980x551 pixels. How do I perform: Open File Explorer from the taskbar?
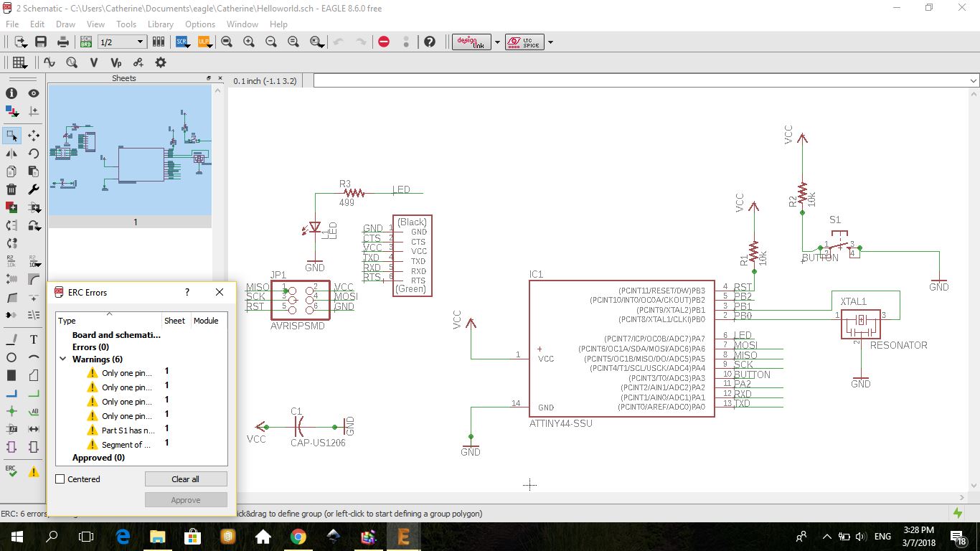point(157,536)
